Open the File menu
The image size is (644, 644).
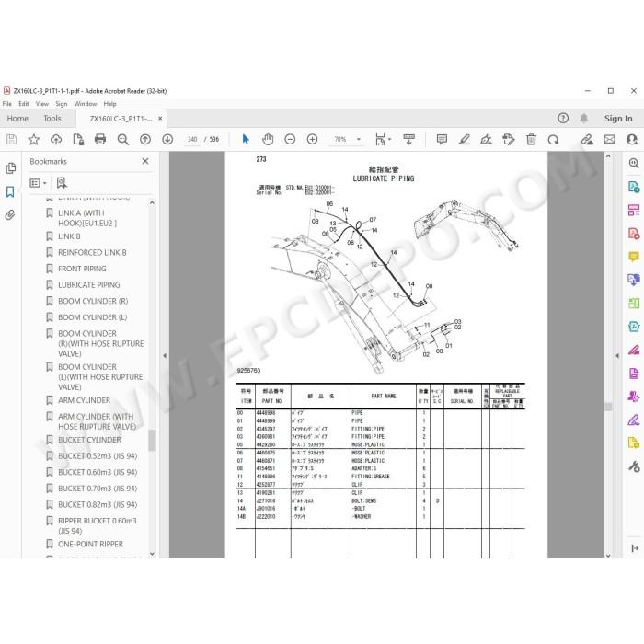point(7,104)
